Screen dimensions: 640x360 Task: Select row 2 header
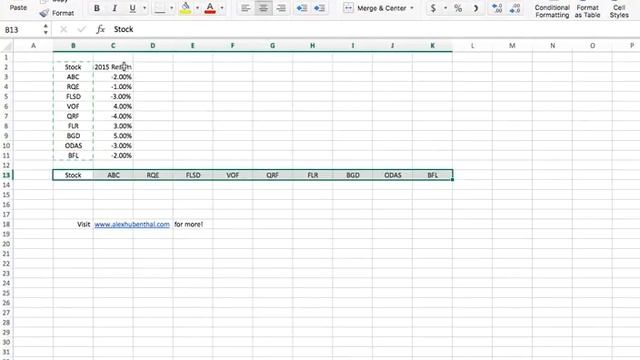(x=6, y=67)
